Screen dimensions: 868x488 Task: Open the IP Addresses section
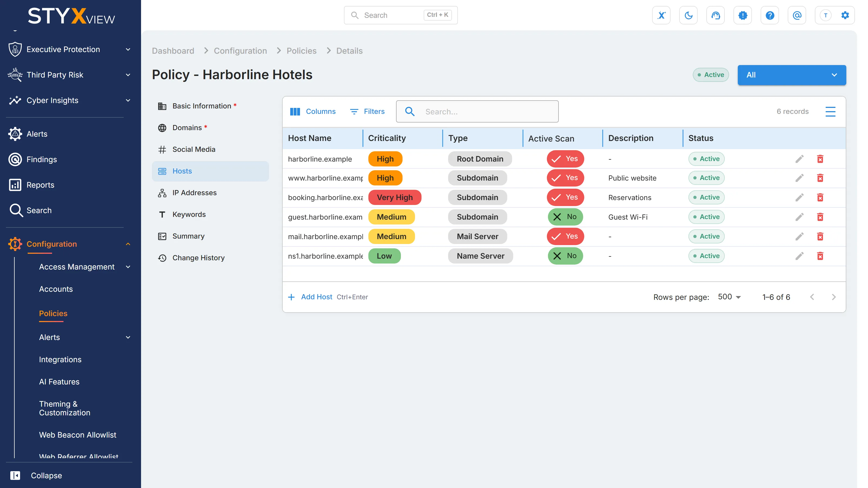210,193
